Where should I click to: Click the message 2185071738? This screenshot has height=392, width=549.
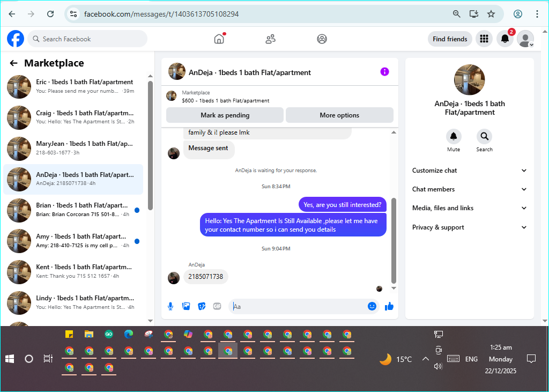tap(205, 277)
